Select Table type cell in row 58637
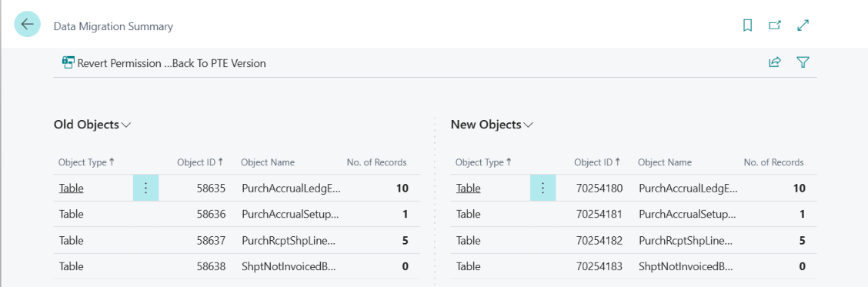Screen dimensions: 868x287 click(72, 241)
